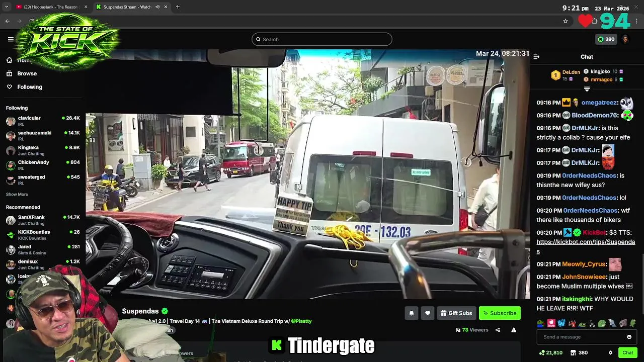Click the live stream video player
This screenshot has width=644, height=362.
coord(307,174)
